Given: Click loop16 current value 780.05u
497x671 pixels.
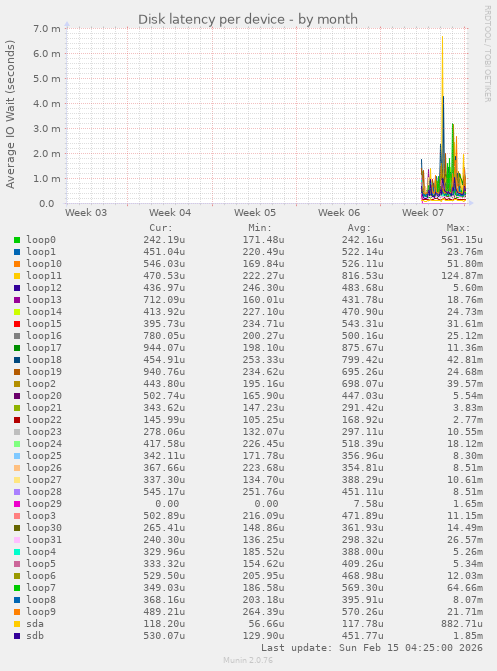Looking at the screenshot, I should (x=164, y=336).
